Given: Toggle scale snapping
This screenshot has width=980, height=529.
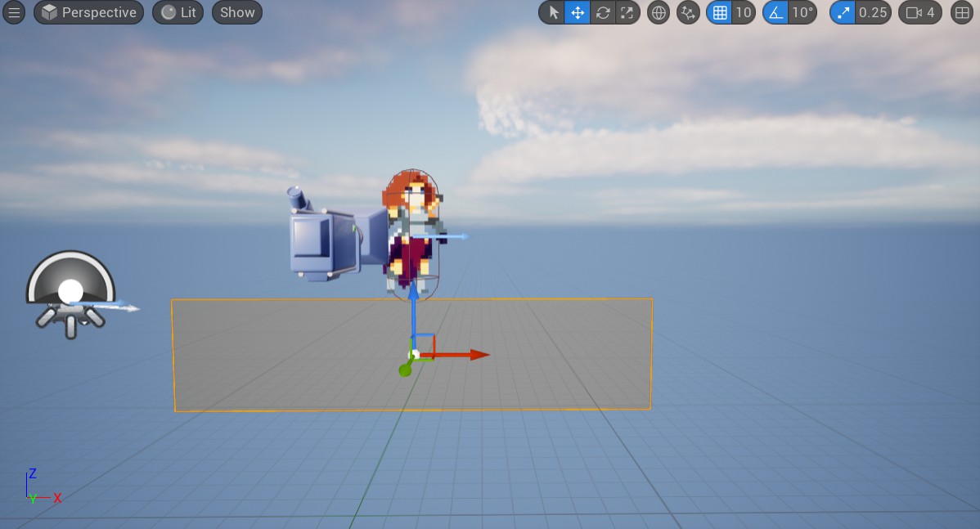Looking at the screenshot, I should pos(843,12).
